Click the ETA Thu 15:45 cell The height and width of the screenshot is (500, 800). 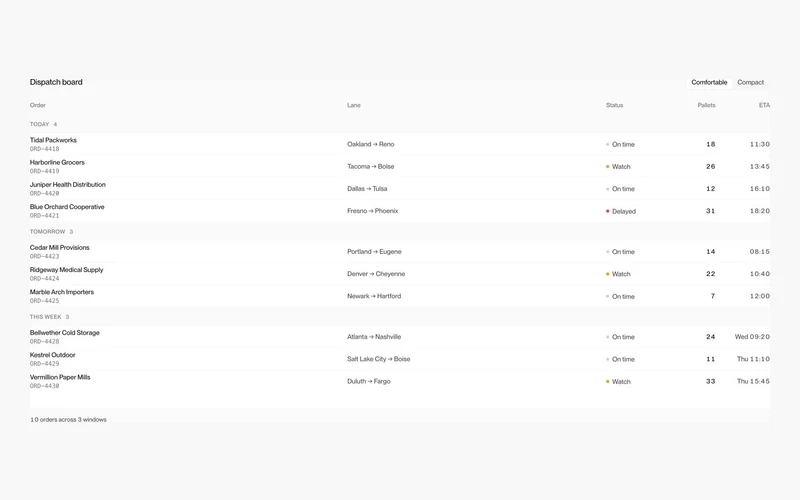coord(754,381)
